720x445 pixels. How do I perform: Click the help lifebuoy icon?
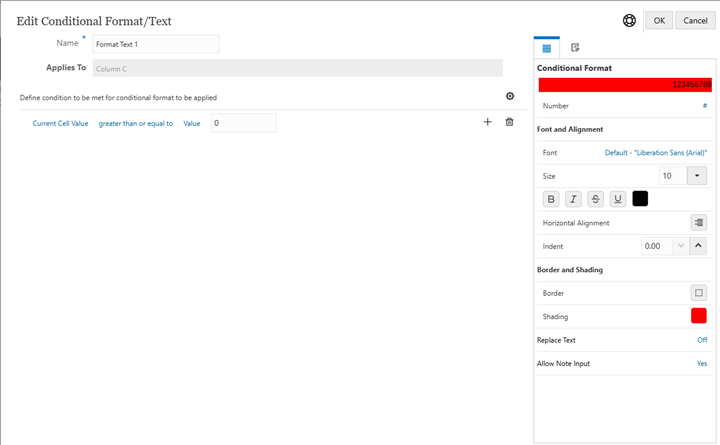[629, 20]
